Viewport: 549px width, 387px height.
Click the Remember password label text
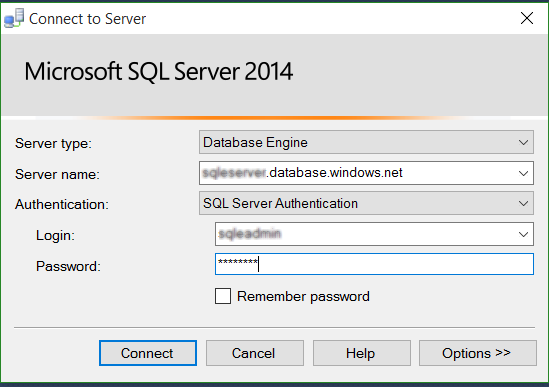pyautogui.click(x=303, y=297)
